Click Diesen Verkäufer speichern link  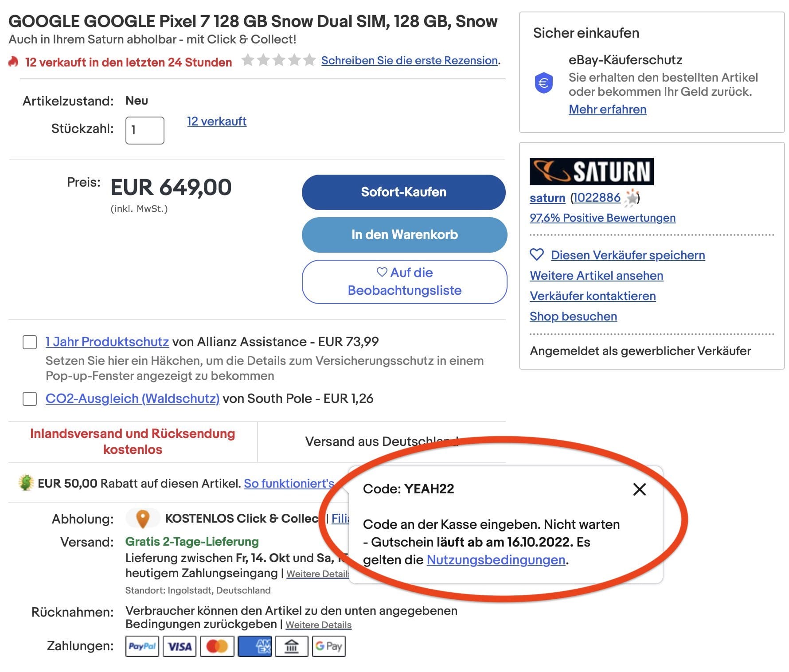[x=628, y=255]
